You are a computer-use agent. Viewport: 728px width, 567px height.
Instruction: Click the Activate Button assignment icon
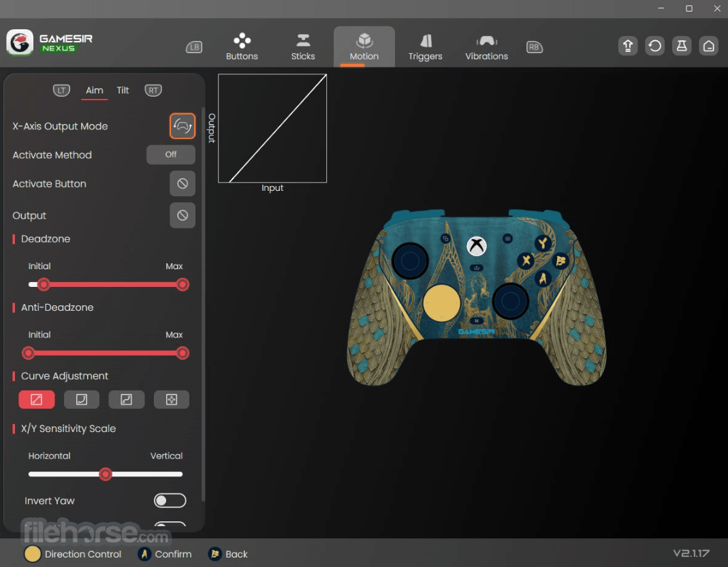[x=183, y=183]
